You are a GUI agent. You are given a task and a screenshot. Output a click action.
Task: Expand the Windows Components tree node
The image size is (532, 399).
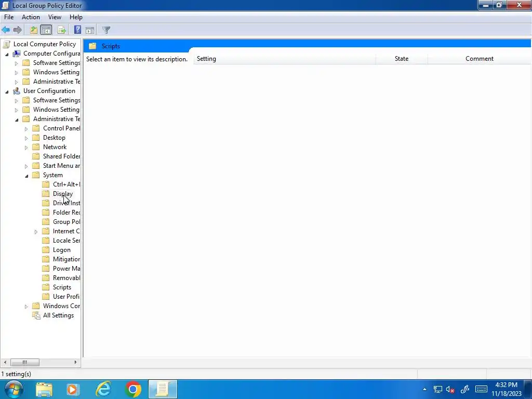[26, 307]
